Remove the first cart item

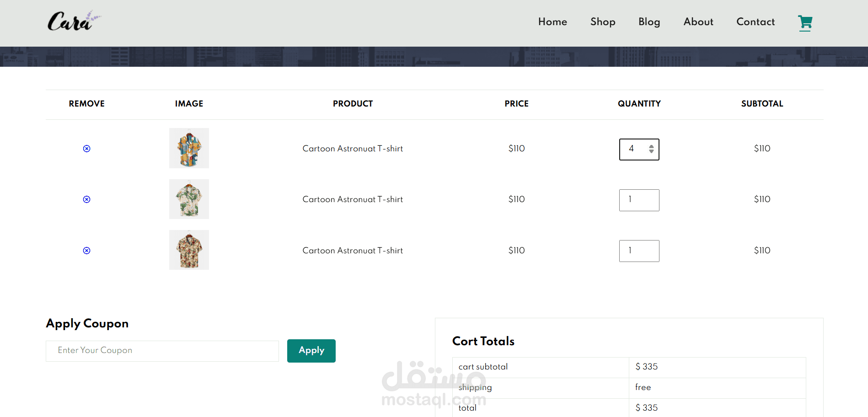pos(86,149)
